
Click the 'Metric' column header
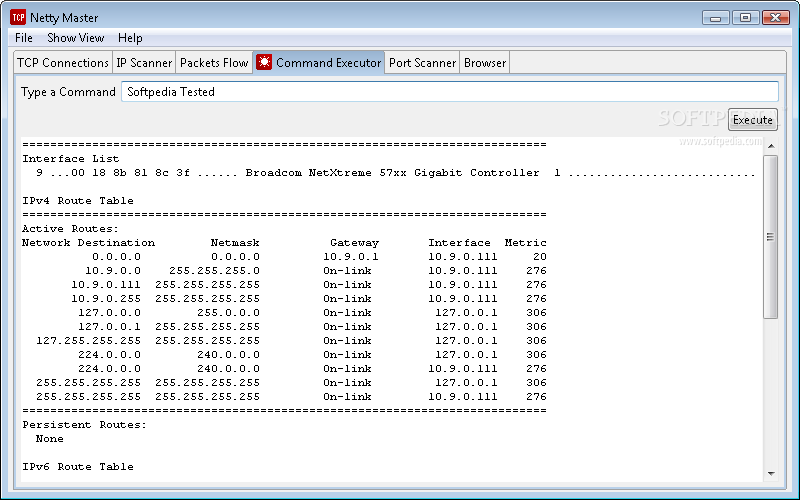click(x=526, y=243)
